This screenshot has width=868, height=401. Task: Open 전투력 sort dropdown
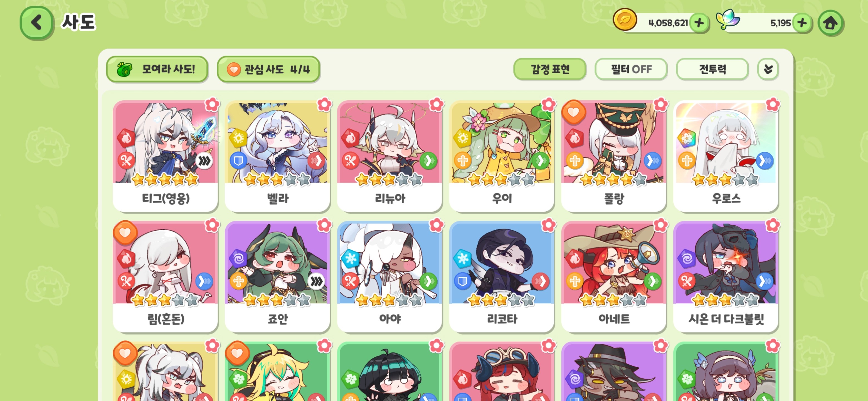pos(712,69)
